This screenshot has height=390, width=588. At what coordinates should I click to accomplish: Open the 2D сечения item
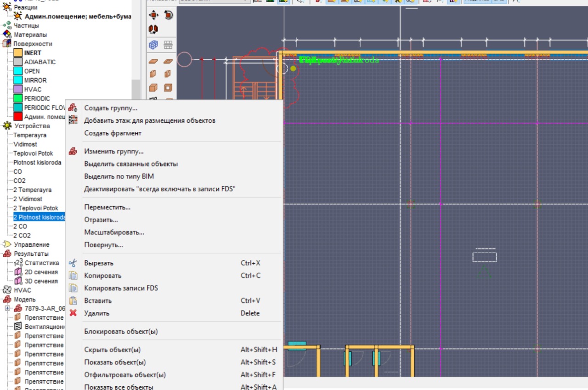(x=41, y=272)
